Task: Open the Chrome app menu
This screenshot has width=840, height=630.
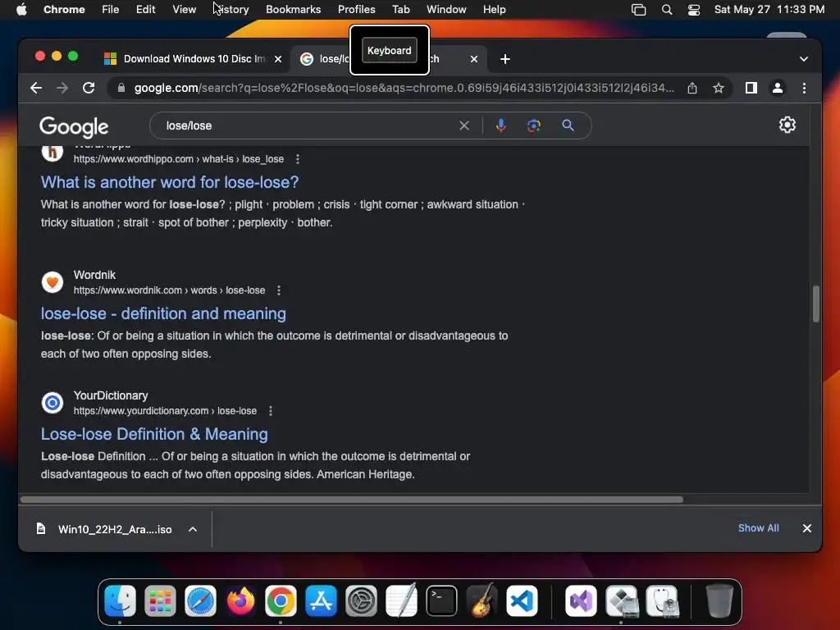Action: [x=64, y=9]
